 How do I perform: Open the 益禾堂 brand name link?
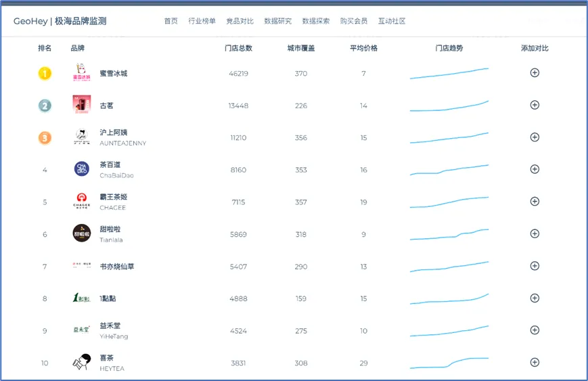click(x=110, y=326)
